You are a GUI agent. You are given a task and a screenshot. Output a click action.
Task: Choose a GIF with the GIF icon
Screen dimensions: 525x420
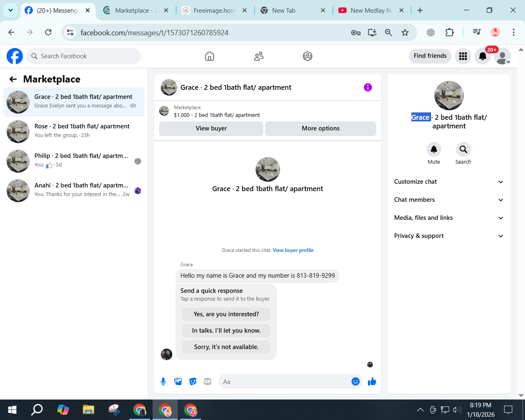click(x=208, y=382)
